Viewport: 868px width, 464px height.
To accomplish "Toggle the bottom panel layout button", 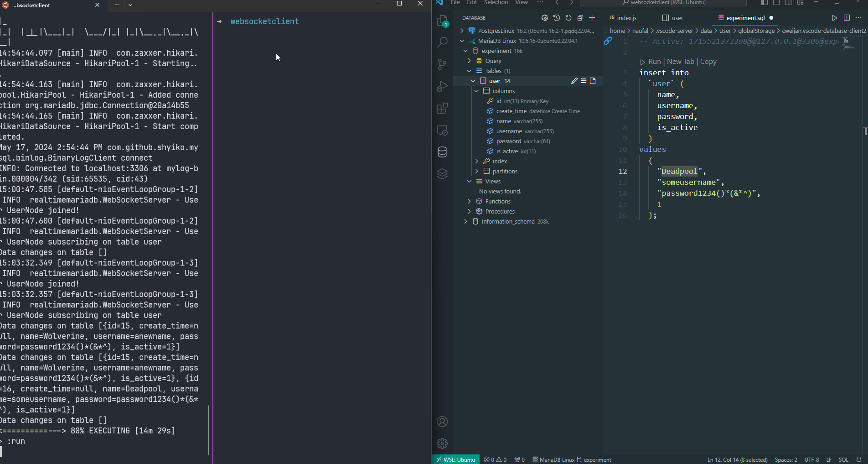I will pos(776,3).
